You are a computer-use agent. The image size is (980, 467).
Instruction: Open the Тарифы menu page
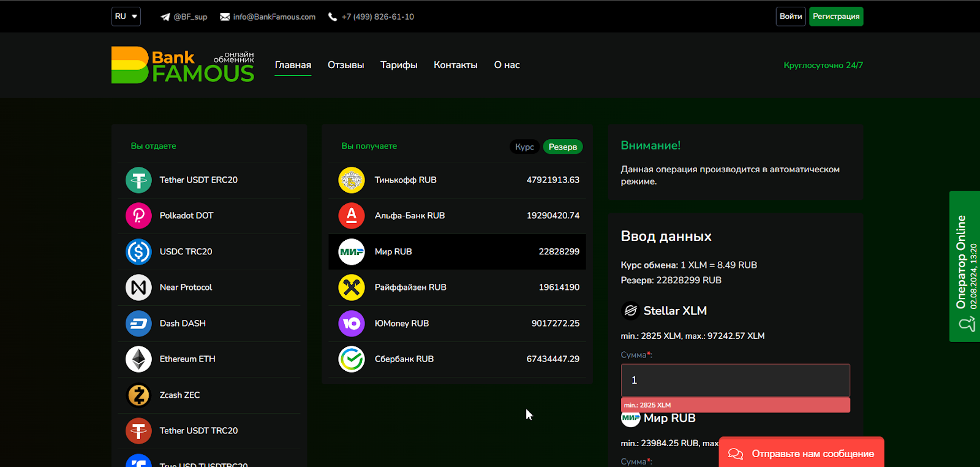(x=399, y=65)
